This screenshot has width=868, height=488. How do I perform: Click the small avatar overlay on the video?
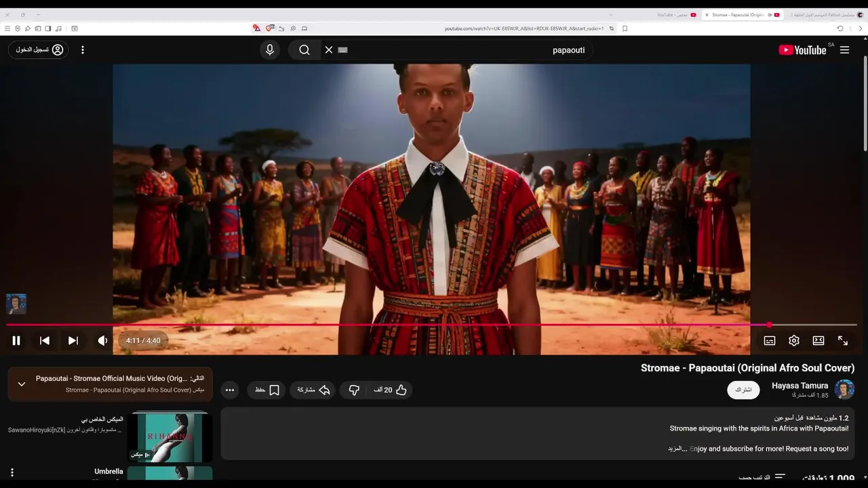click(x=16, y=304)
